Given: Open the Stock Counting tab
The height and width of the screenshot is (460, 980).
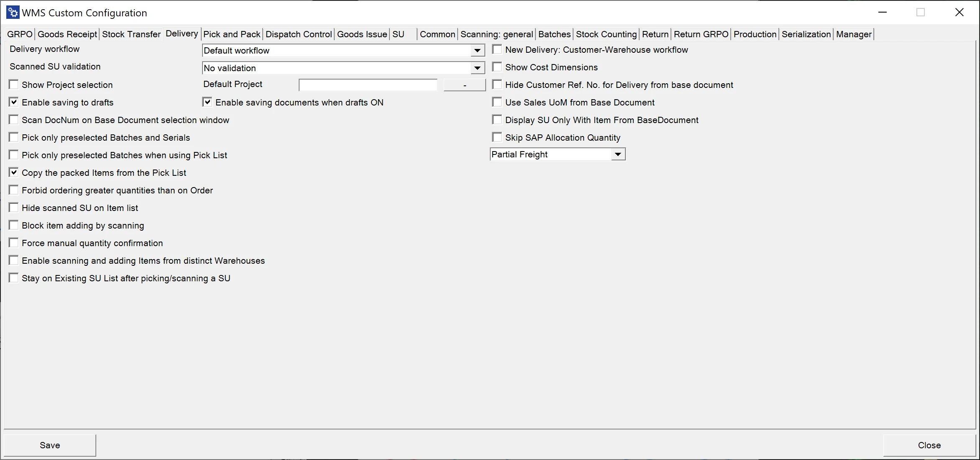Looking at the screenshot, I should click(x=606, y=34).
